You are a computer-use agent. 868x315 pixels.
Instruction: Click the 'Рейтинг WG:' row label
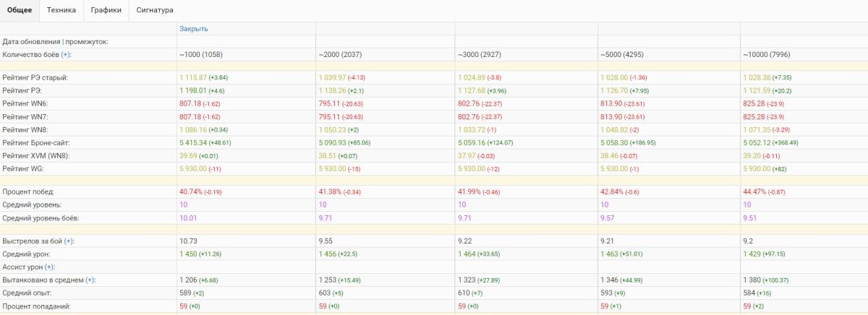[x=25, y=169]
